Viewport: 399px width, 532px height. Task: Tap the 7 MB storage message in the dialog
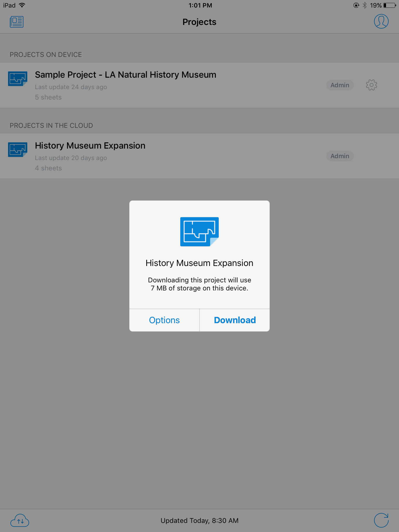pyautogui.click(x=199, y=284)
